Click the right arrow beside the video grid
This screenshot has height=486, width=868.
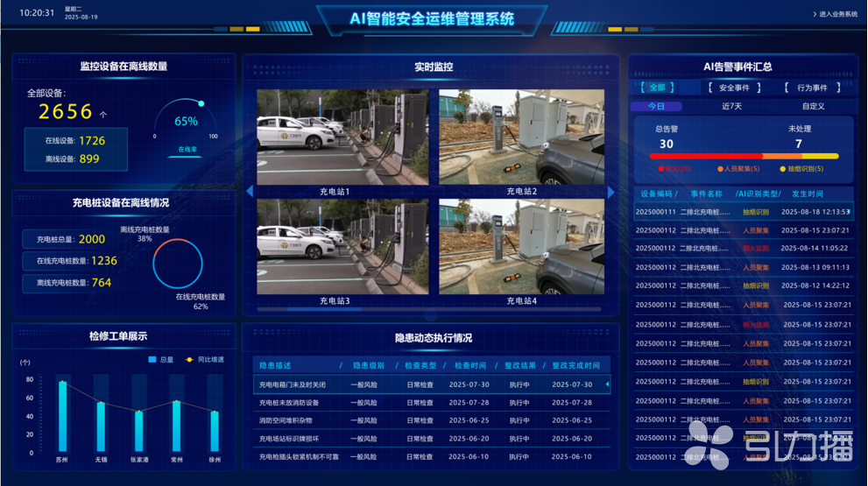point(611,191)
